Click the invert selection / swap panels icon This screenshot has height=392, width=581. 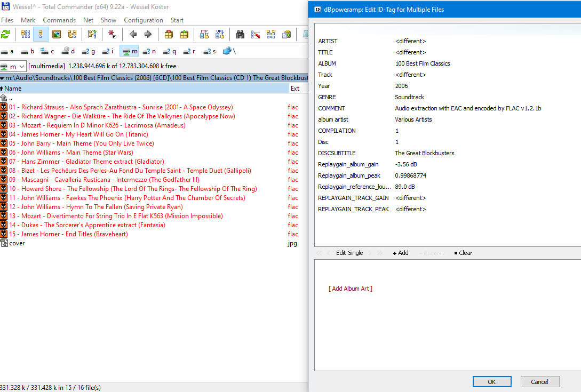click(92, 35)
